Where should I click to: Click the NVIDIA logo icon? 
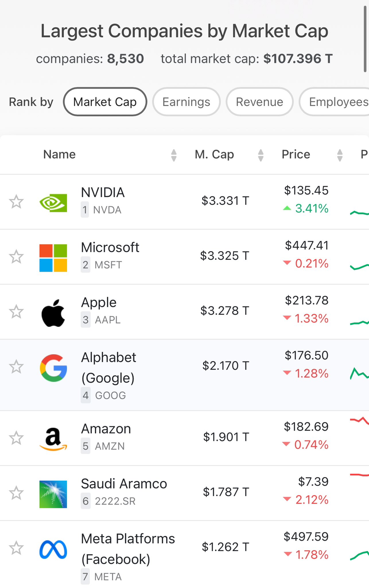(53, 203)
